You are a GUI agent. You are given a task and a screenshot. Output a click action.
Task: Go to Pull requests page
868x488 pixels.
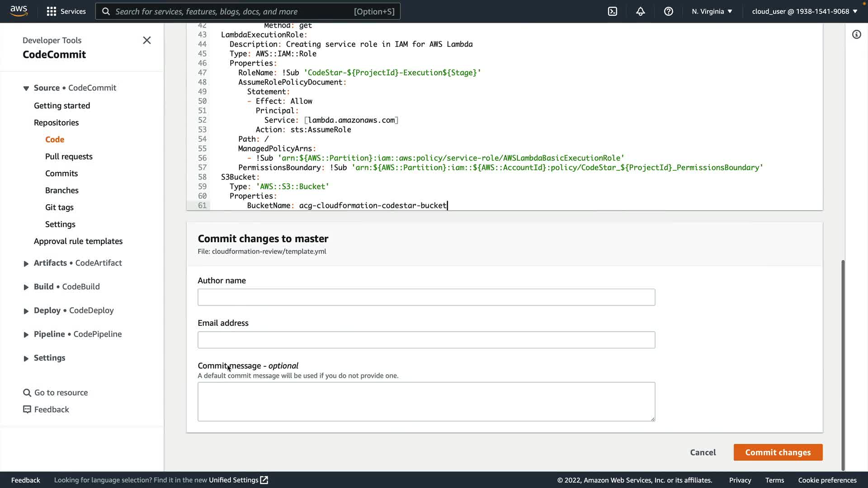coord(69,156)
